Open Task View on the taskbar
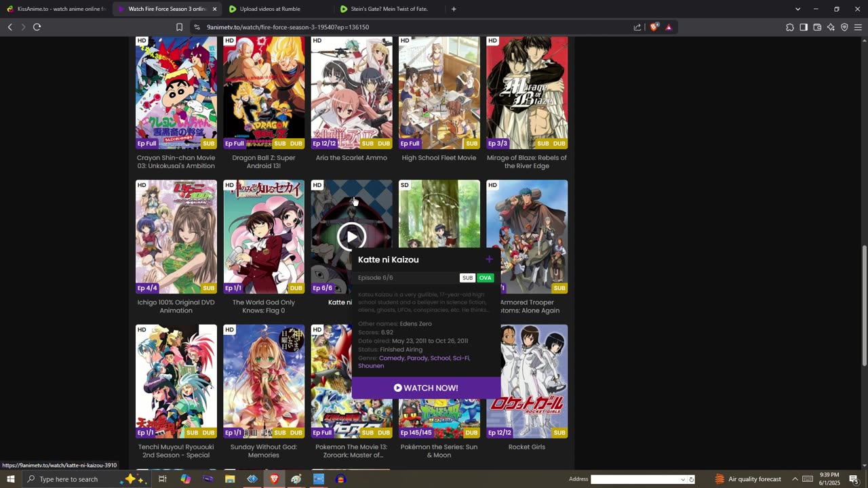Viewport: 868px width, 488px height. point(163,479)
